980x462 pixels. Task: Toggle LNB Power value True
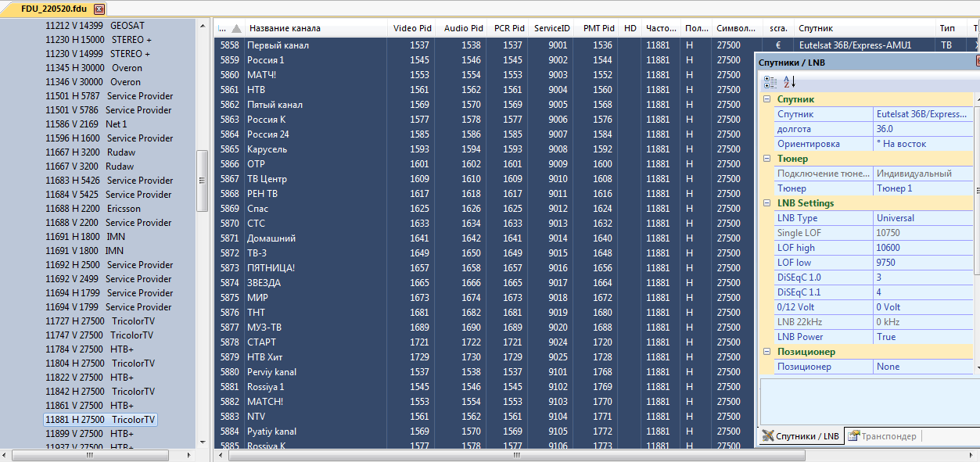pos(923,337)
